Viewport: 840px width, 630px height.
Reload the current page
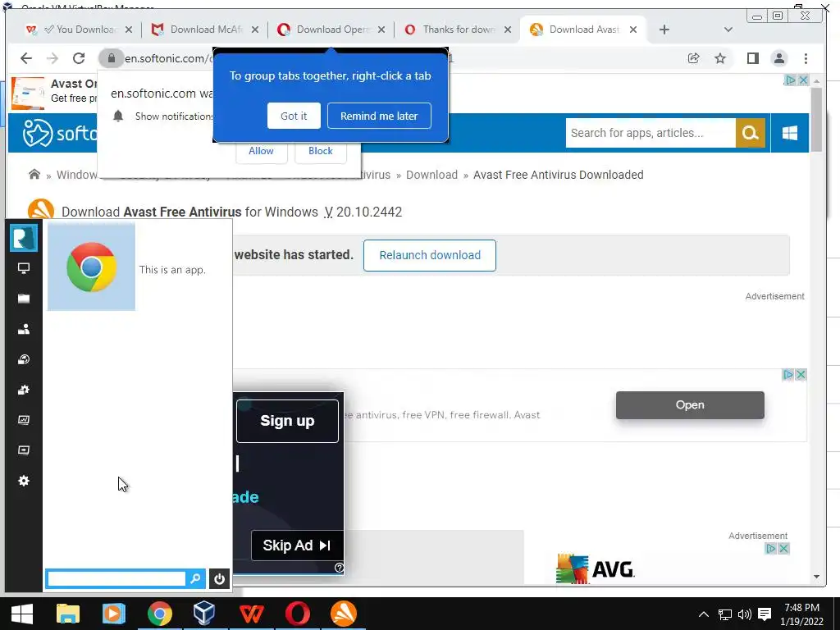[79, 58]
